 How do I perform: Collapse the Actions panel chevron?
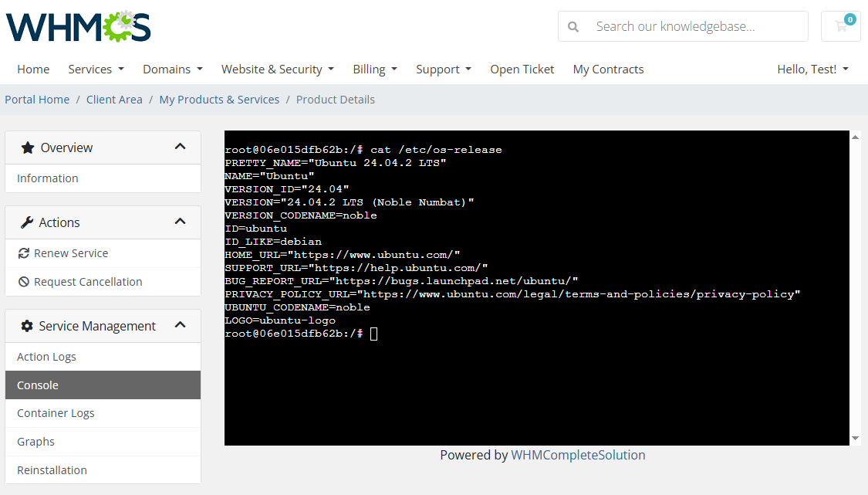tap(180, 222)
